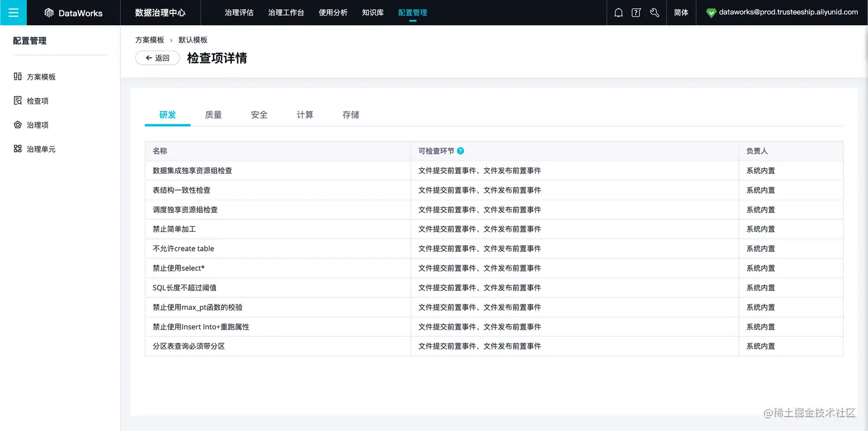868x431 pixels.
Task: Click the 不允许create table row name
Action: point(183,248)
